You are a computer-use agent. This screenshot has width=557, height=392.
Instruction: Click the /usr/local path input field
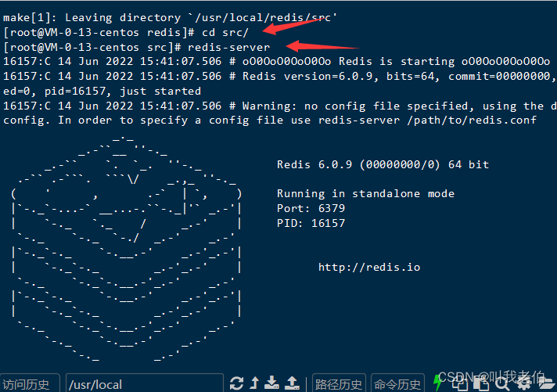145,383
